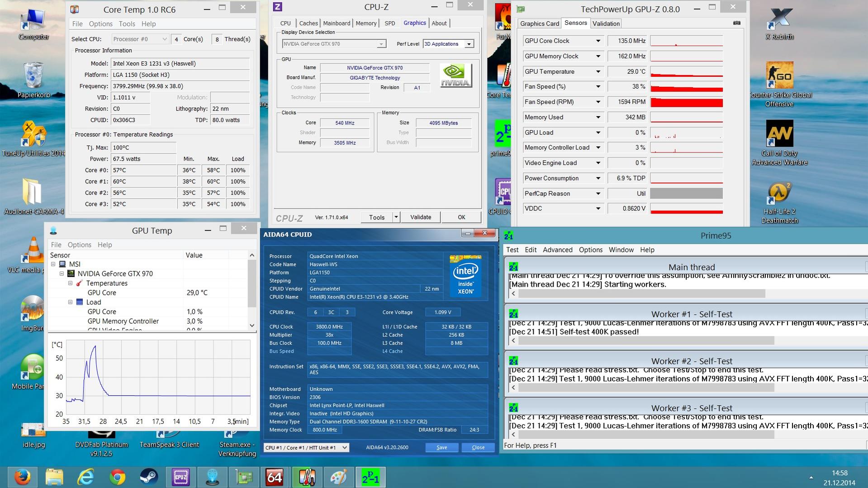The height and width of the screenshot is (488, 868).
Task: Open the Options menu in GPU Temp
Action: [x=80, y=245]
